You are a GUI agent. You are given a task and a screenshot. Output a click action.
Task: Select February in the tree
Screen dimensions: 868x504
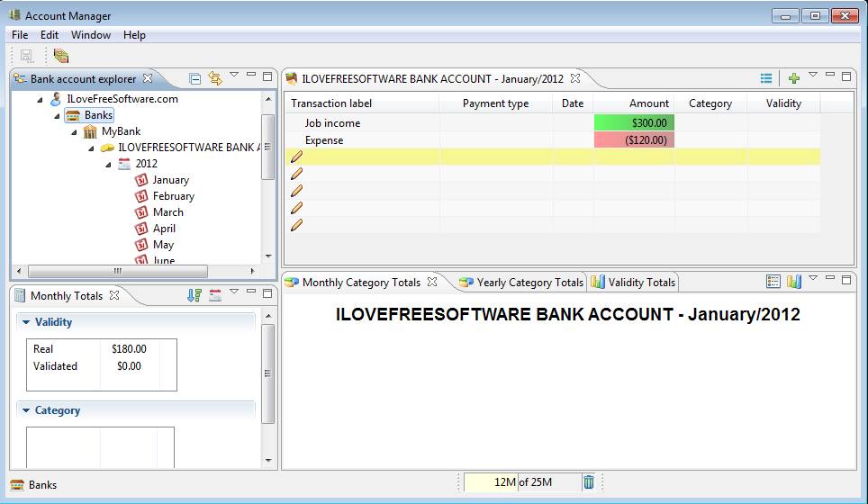[x=173, y=196]
